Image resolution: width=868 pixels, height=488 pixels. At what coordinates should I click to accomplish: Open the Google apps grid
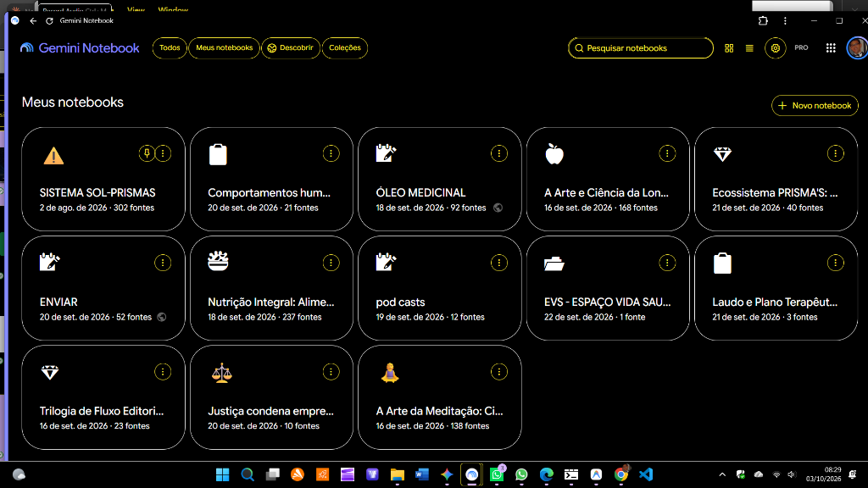(x=831, y=48)
